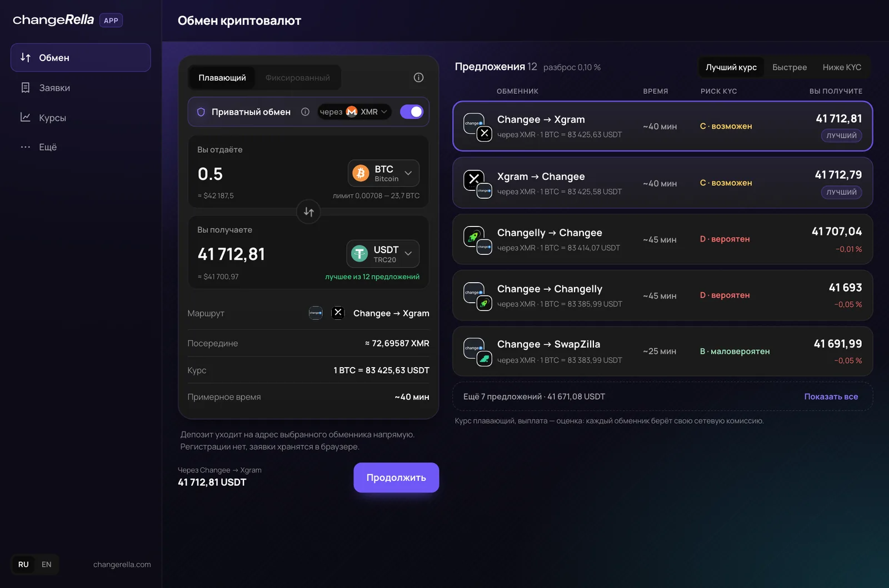Screen dimensions: 889x588
Task: Switch language to EN
Action: pos(47,565)
